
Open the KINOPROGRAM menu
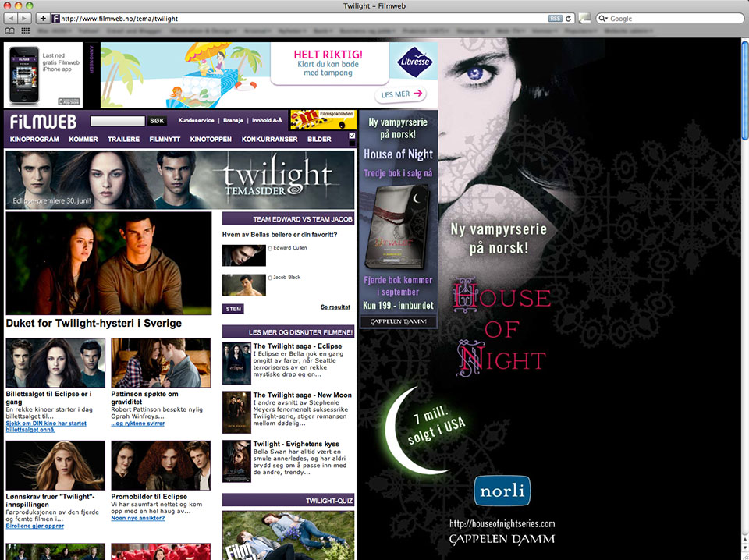(x=34, y=139)
